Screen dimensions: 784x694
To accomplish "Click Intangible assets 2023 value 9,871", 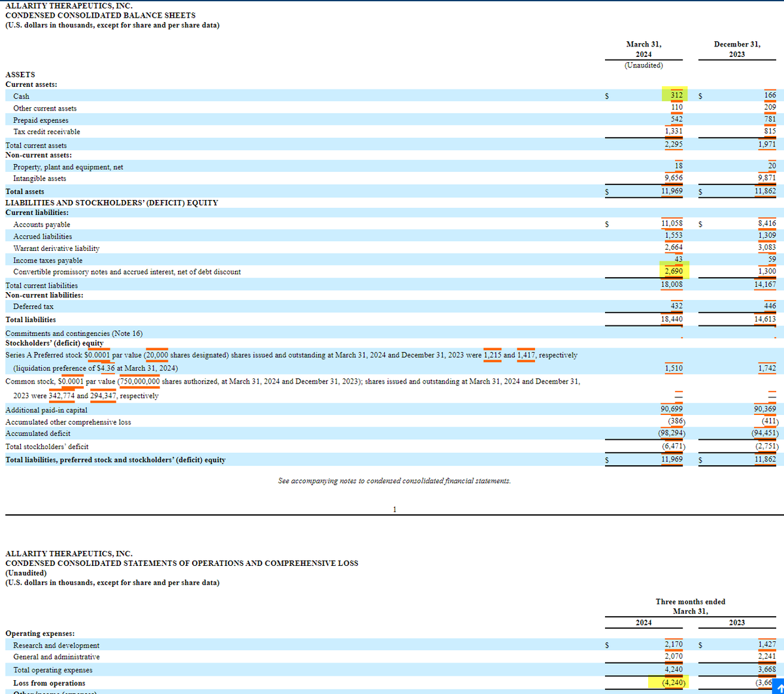I will (766, 178).
